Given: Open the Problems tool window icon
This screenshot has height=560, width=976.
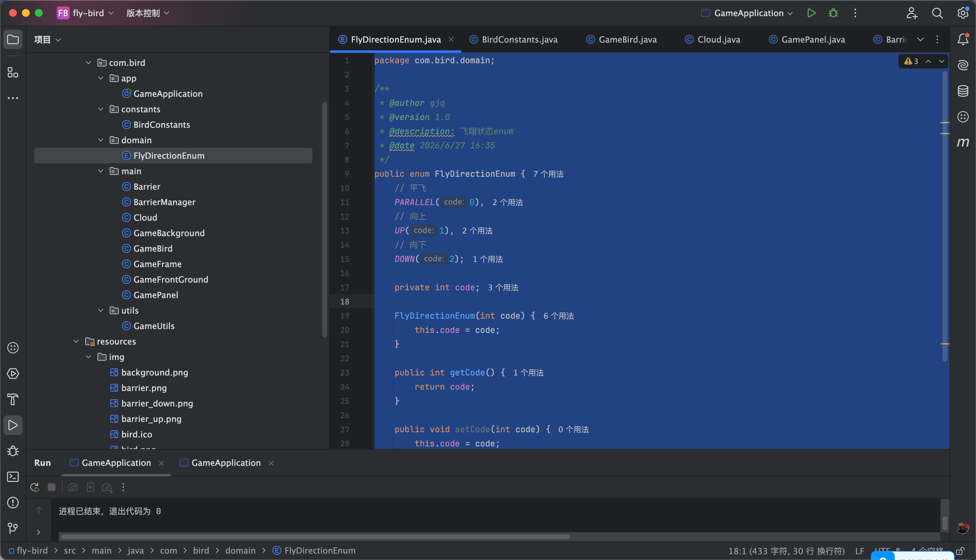Looking at the screenshot, I should pyautogui.click(x=13, y=502).
